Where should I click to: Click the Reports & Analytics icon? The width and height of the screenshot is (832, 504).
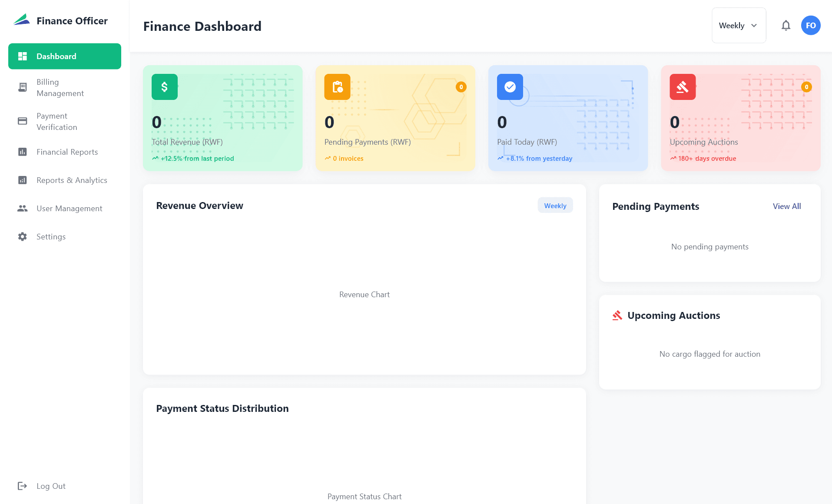tap(22, 180)
